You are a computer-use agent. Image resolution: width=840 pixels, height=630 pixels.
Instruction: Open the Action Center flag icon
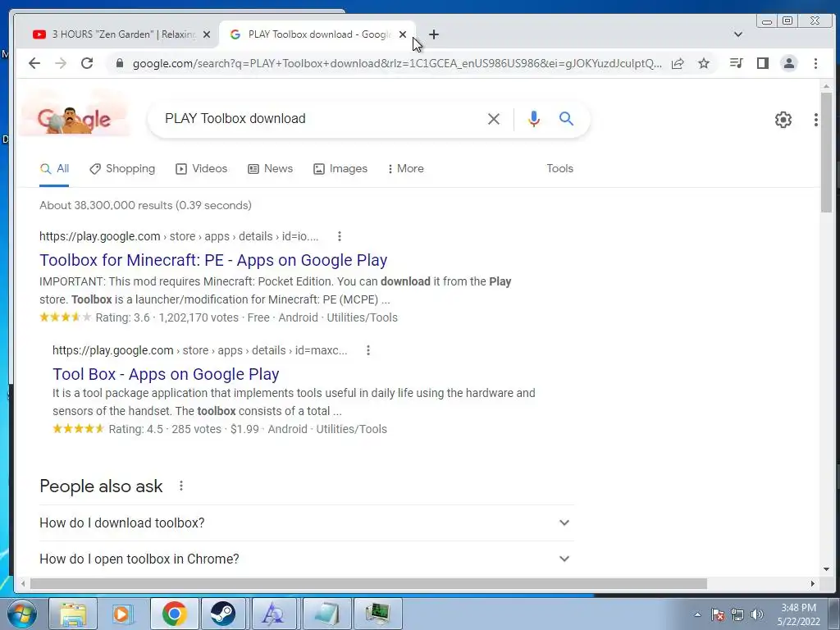717,614
